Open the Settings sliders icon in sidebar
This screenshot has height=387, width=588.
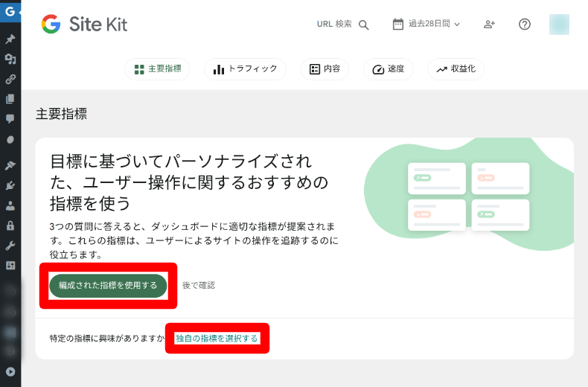click(x=10, y=266)
